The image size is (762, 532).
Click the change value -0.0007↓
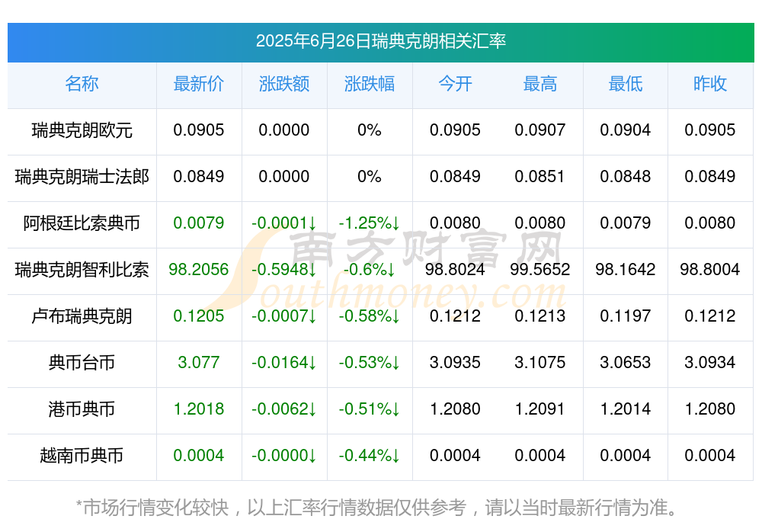tap(284, 316)
